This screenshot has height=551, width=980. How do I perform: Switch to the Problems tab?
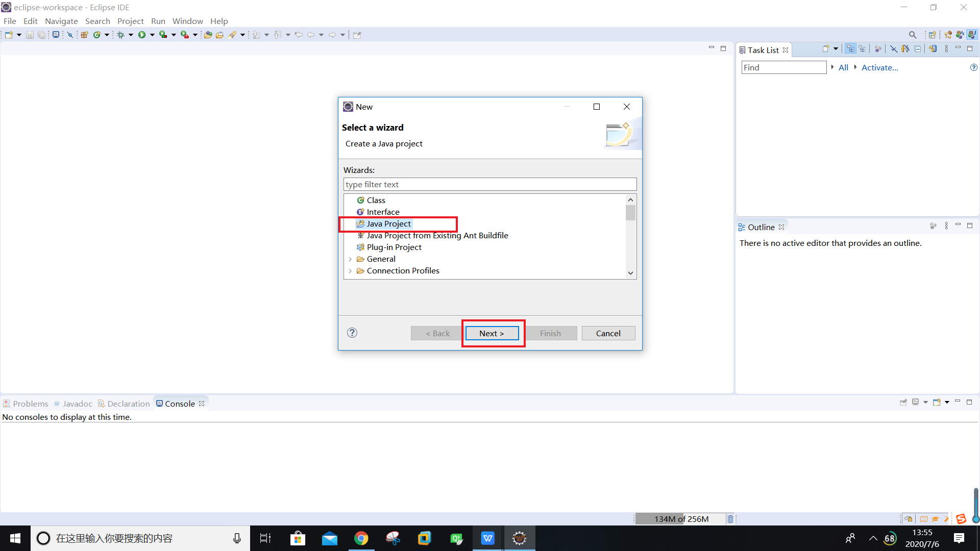coord(29,403)
